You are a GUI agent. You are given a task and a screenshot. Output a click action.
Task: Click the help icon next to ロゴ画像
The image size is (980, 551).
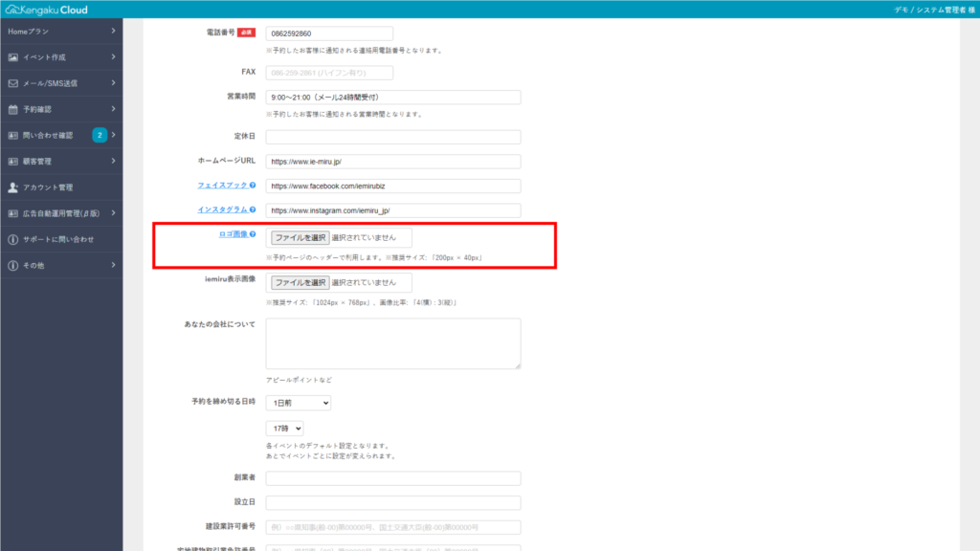click(253, 234)
